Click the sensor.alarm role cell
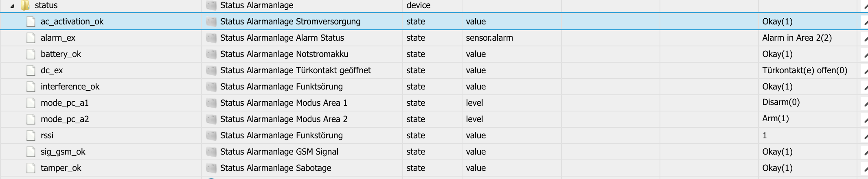The width and height of the screenshot is (868, 179). 489,38
